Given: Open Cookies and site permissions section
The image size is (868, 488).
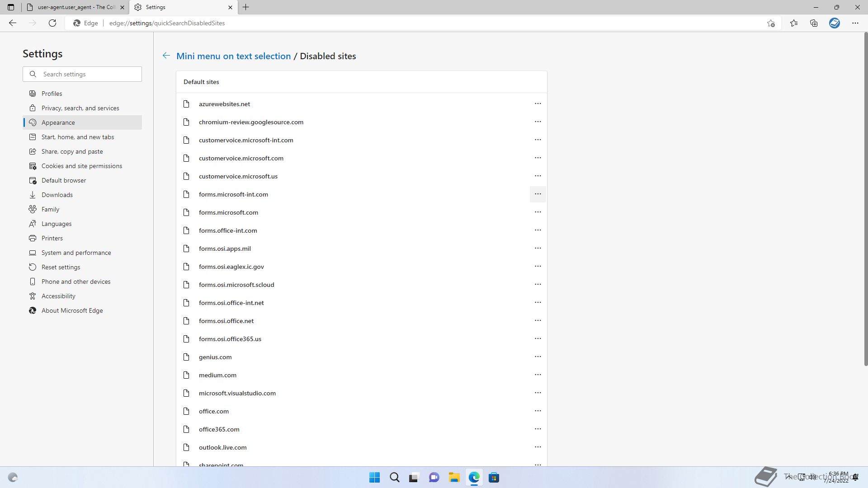Looking at the screenshot, I should click(82, 166).
